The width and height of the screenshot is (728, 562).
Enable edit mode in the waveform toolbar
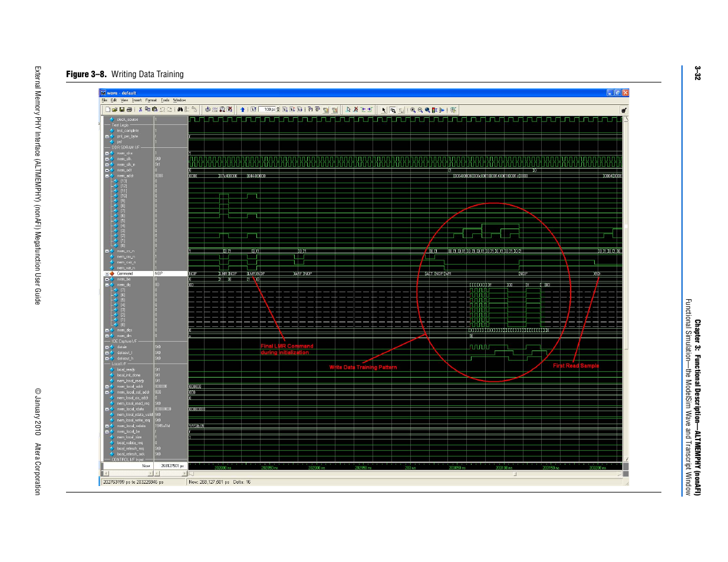click(x=401, y=110)
